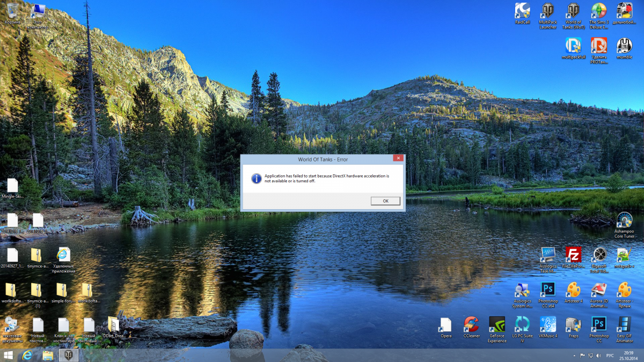
Task: Select the Photoshop CC x64 shortcut
Action: (548, 295)
